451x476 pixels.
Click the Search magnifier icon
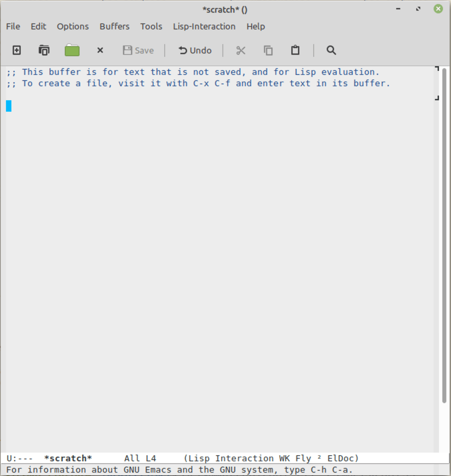tap(331, 50)
